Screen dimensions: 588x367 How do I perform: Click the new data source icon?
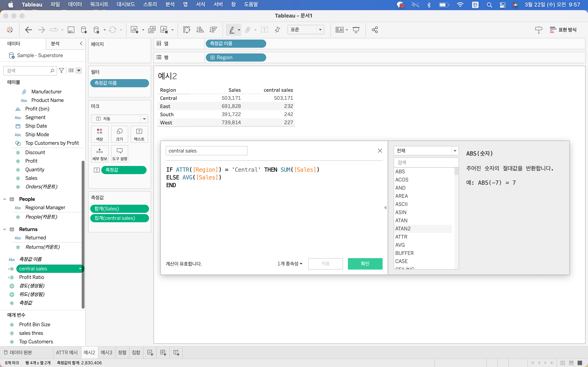pyautogui.click(x=84, y=30)
